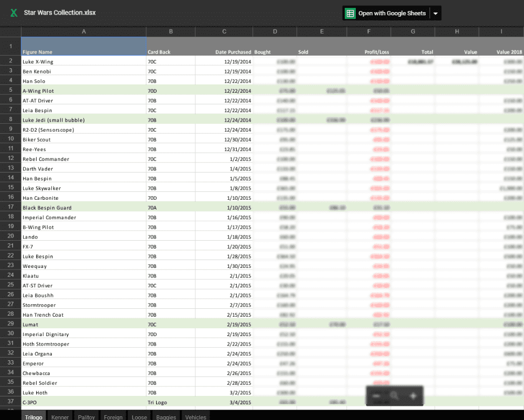The image size is (524, 420).
Task: Click the A-Wing Pilot cell
Action: pyautogui.click(x=83, y=91)
